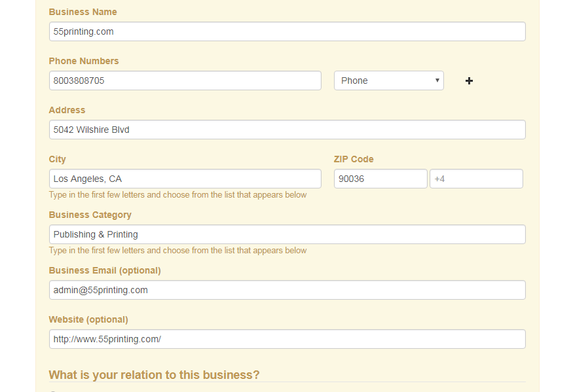Select the Address field with 5042 Wilshire Blvd

click(x=287, y=130)
